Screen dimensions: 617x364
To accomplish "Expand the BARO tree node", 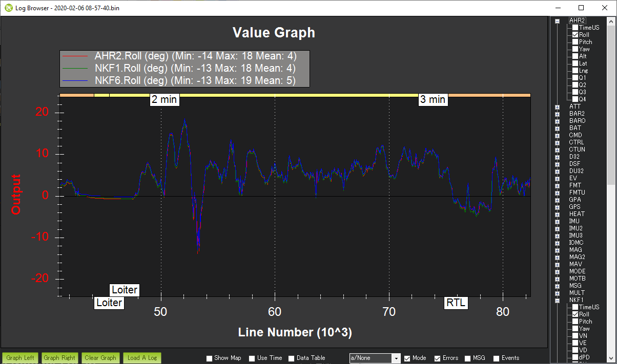I will (x=557, y=121).
